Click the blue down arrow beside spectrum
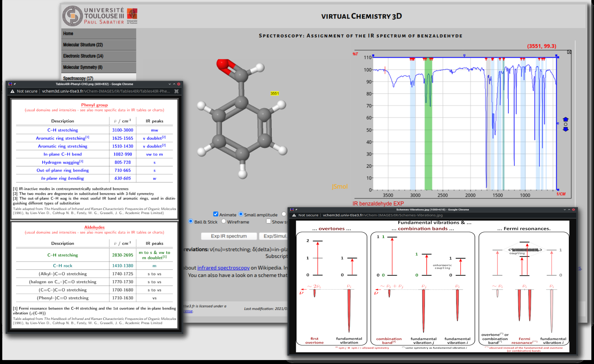The height and width of the screenshot is (364, 594). [565, 129]
